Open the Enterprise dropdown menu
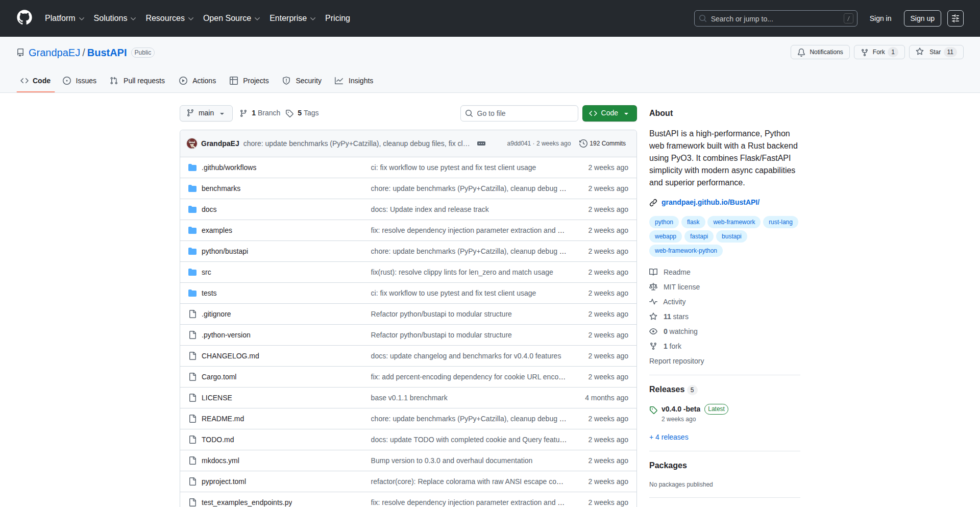980x507 pixels. pyautogui.click(x=292, y=18)
